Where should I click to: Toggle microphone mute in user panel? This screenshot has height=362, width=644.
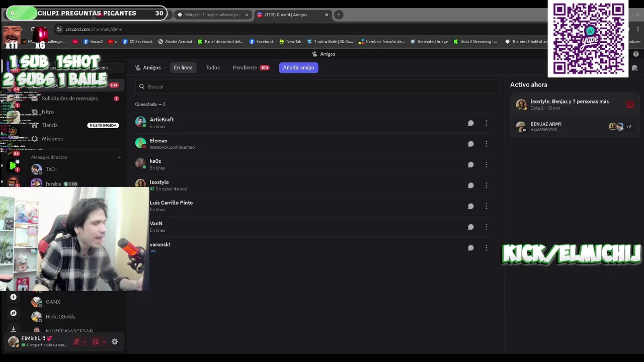pos(76,341)
